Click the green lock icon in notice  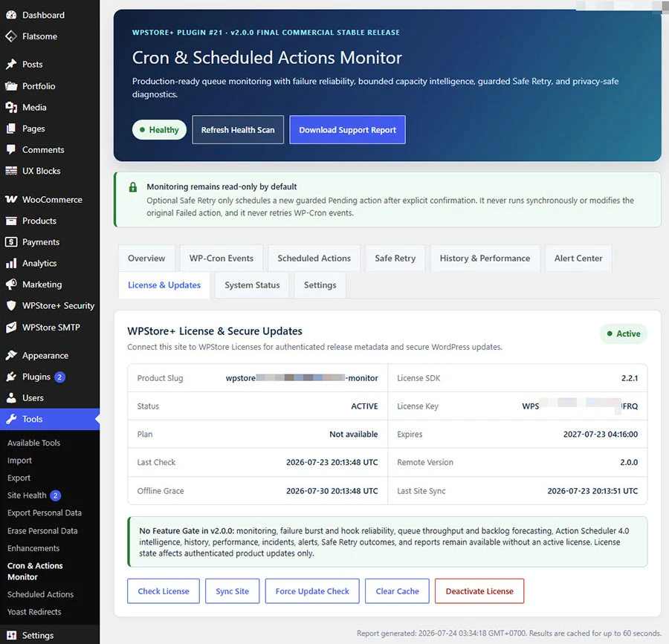click(x=133, y=187)
